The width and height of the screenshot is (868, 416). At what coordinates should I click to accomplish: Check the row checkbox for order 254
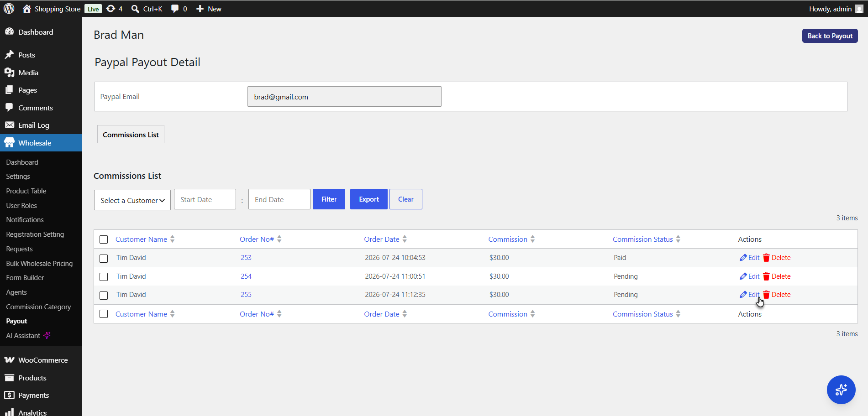[104, 277]
